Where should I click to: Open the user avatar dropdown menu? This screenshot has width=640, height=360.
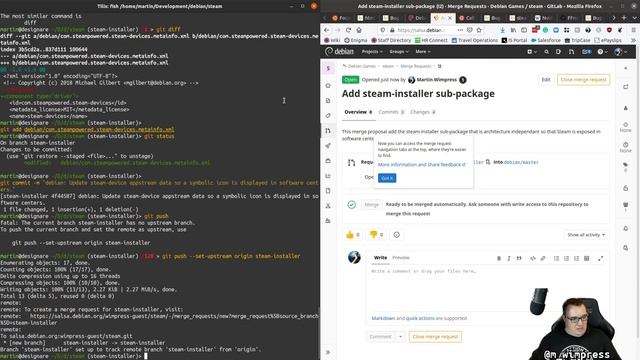tap(620, 52)
